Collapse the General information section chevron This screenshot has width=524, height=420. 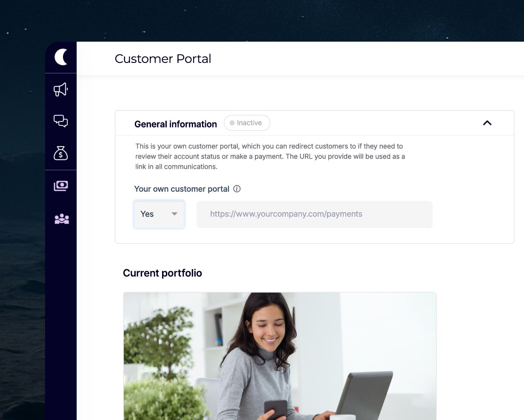click(487, 123)
